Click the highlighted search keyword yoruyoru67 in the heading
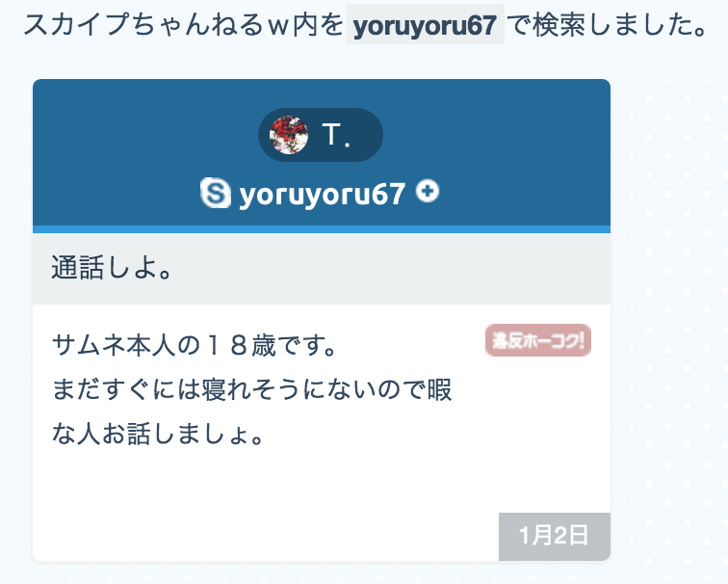 (426, 25)
